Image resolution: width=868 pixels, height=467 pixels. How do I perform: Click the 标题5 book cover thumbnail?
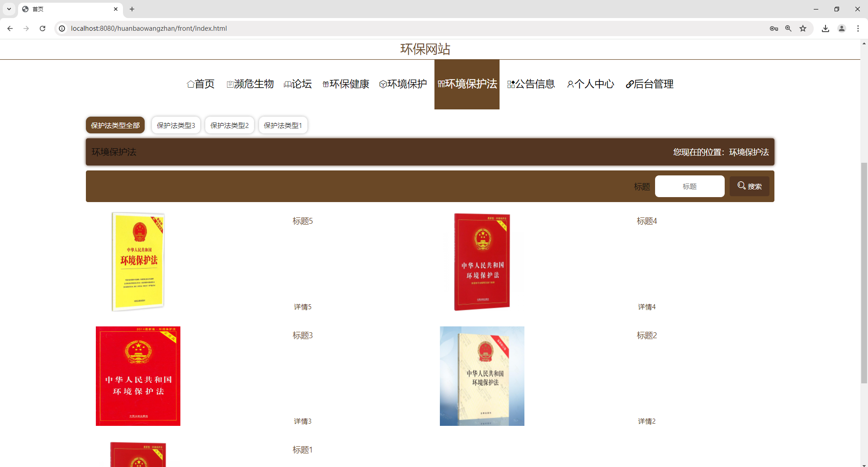point(138,261)
